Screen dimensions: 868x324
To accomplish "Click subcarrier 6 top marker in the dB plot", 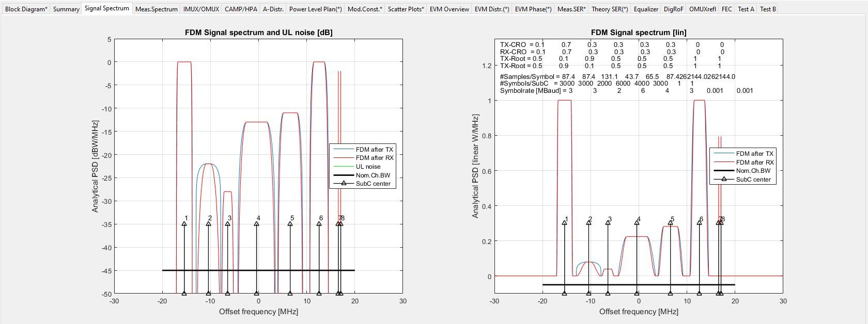I will coord(319,223).
